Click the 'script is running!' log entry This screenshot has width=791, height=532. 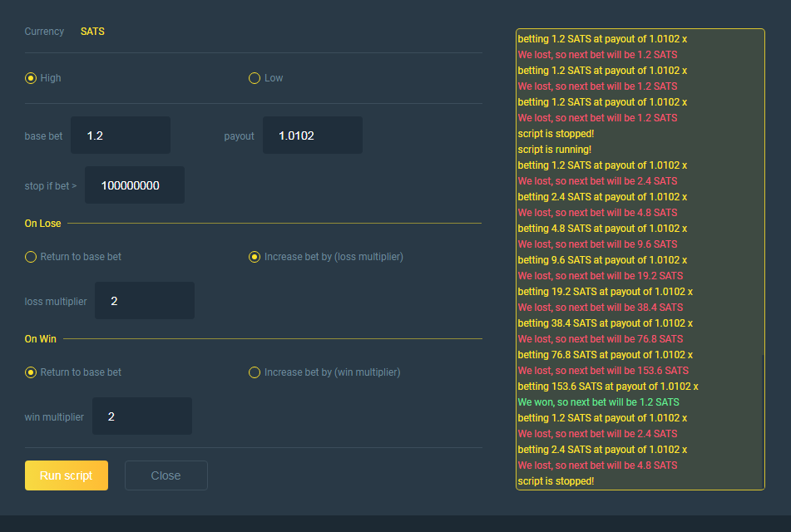click(x=554, y=150)
